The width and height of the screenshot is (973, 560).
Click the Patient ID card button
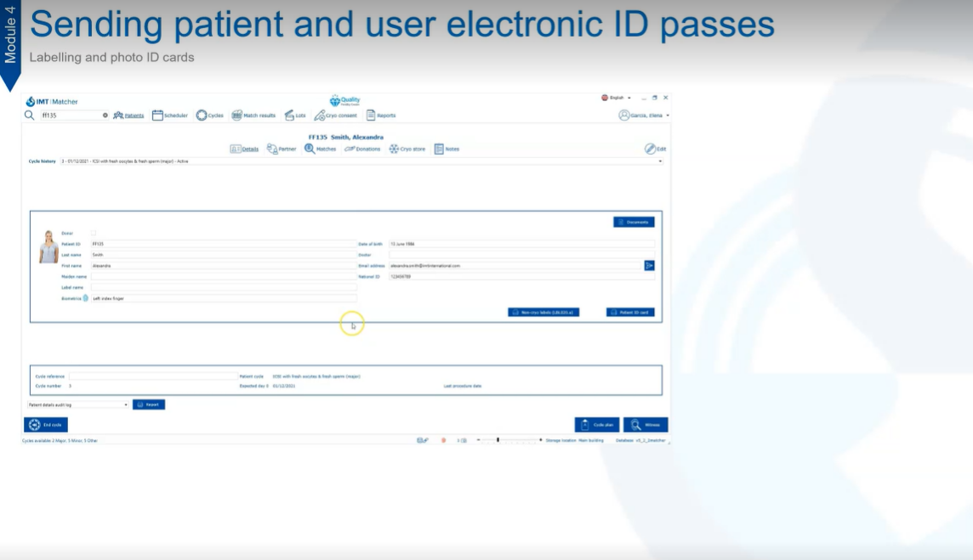[x=630, y=313]
